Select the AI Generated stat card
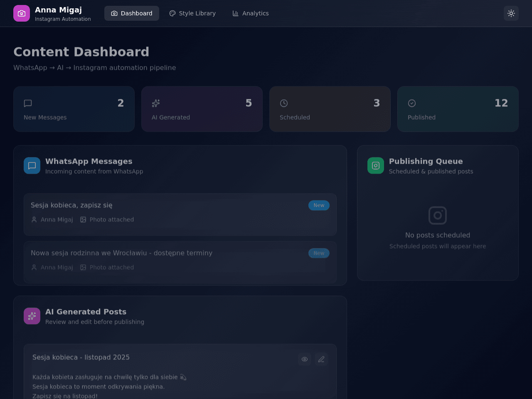 [202, 109]
